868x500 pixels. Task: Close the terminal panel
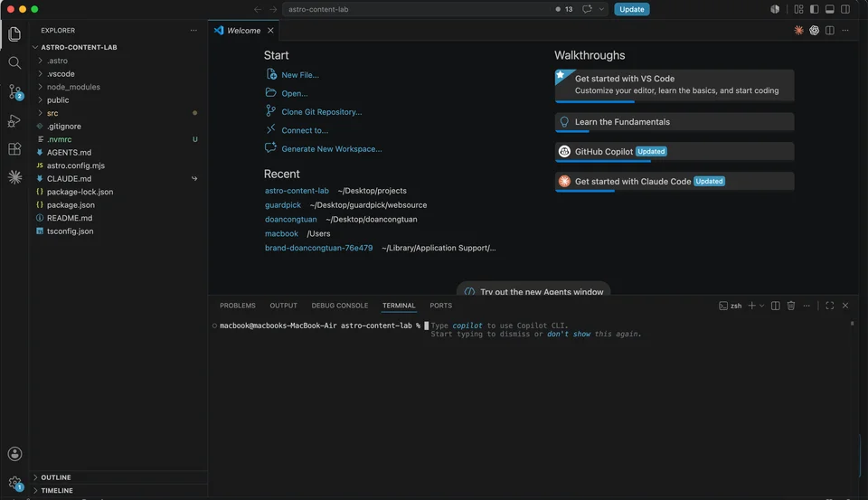[x=845, y=306]
